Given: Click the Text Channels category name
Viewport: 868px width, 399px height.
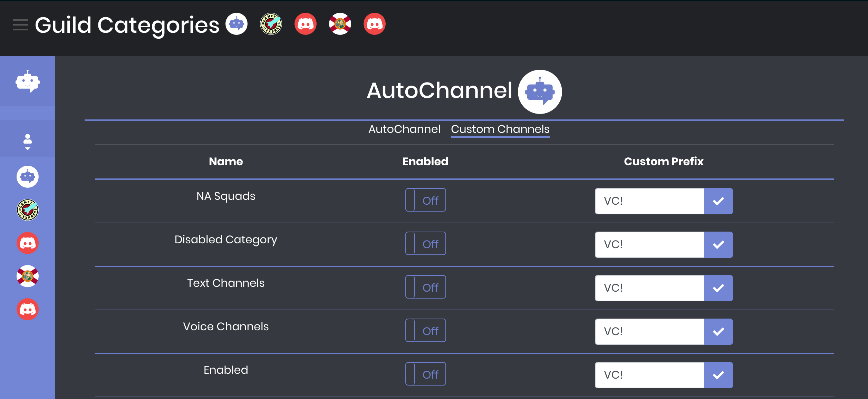Looking at the screenshot, I should pyautogui.click(x=226, y=283).
